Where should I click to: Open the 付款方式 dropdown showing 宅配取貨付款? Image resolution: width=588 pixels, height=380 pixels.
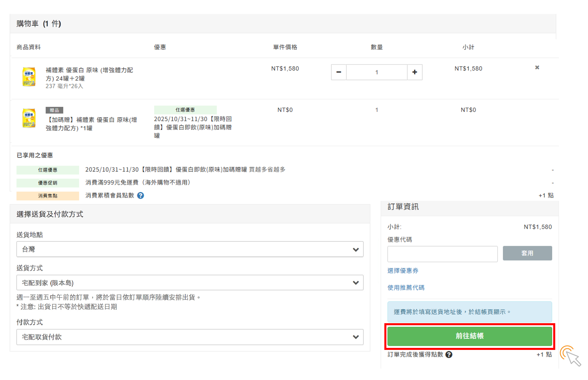pos(190,337)
